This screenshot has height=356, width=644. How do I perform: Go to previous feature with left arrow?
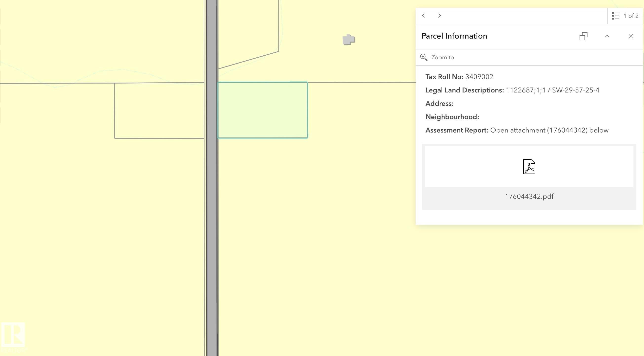click(423, 16)
